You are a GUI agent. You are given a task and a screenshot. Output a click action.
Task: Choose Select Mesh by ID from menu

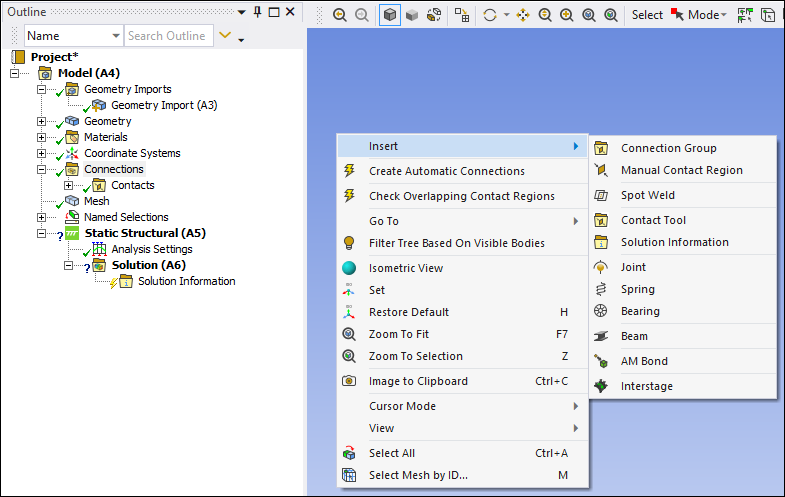point(418,475)
